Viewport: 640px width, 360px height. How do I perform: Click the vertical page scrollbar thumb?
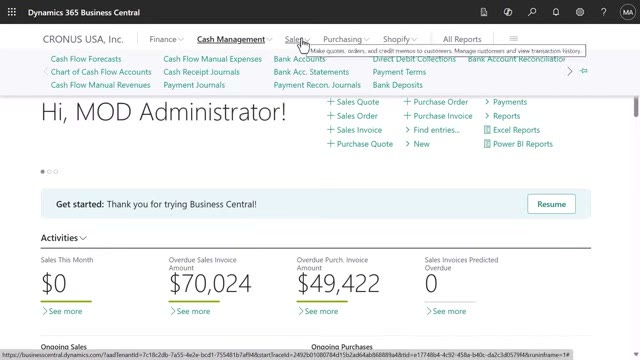[636, 107]
